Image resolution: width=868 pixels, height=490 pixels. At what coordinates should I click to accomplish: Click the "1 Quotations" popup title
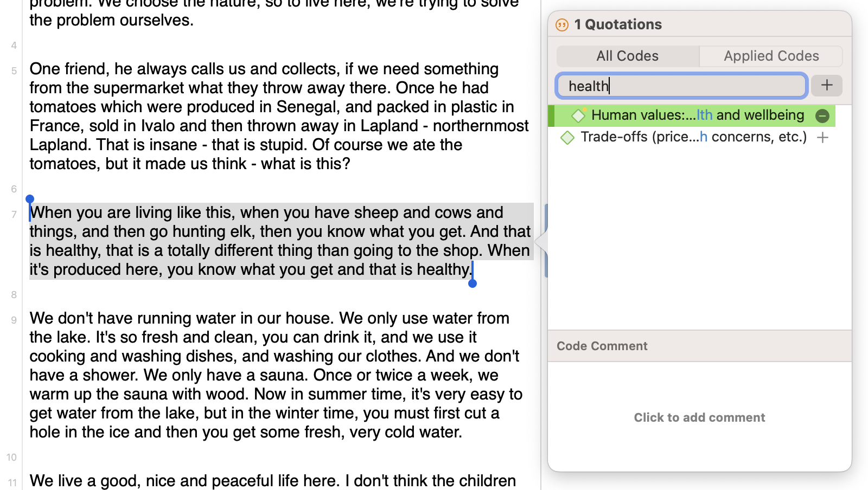click(x=618, y=24)
